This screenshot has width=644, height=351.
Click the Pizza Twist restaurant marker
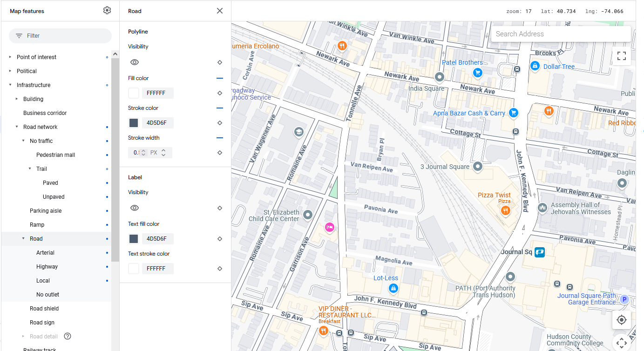pos(505,210)
